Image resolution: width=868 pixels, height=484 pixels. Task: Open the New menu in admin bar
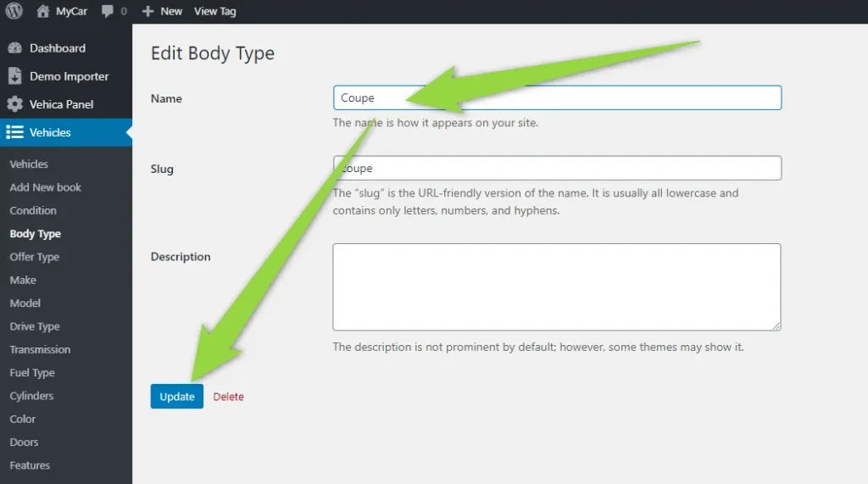[x=171, y=11]
